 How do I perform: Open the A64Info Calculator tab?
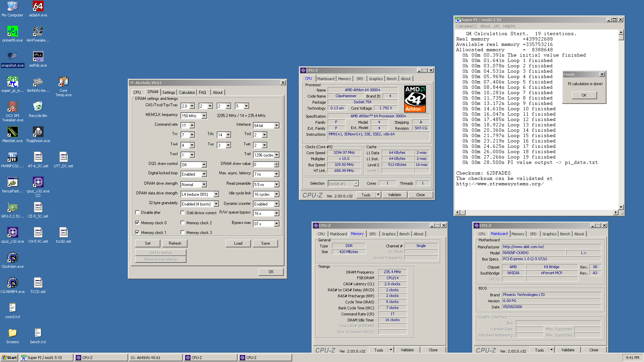(x=187, y=93)
